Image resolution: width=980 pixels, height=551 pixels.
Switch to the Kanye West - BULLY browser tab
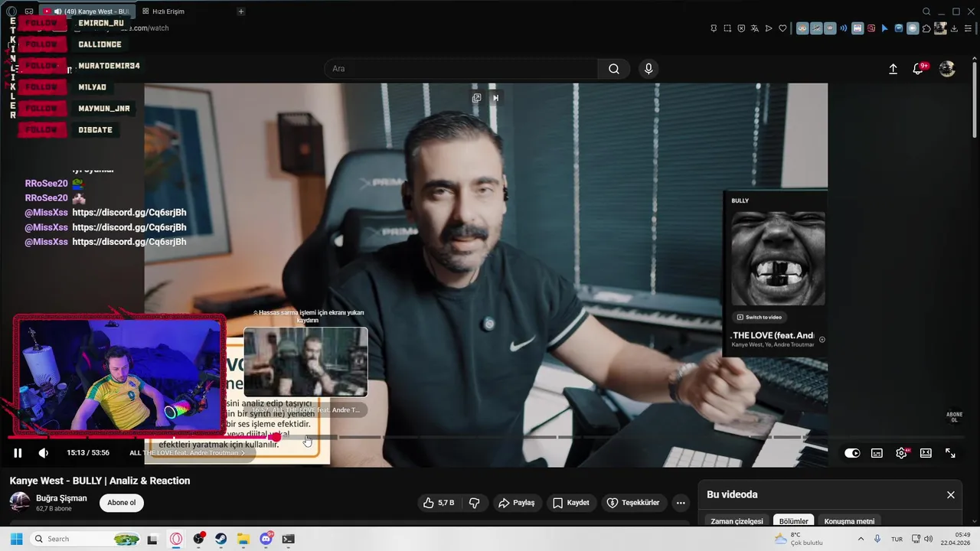[87, 11]
